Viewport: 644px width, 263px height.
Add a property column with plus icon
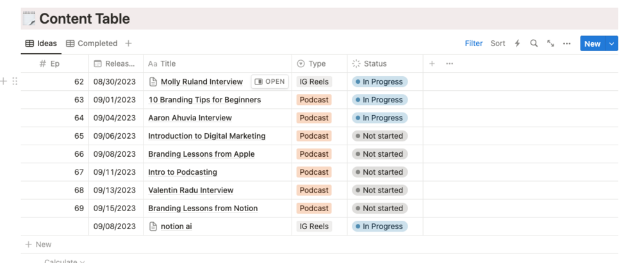(x=432, y=63)
